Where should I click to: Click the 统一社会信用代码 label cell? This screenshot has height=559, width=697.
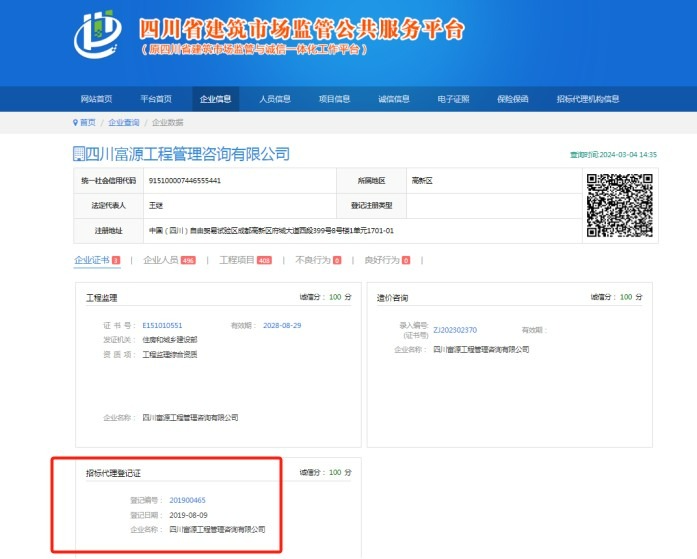[x=108, y=180]
